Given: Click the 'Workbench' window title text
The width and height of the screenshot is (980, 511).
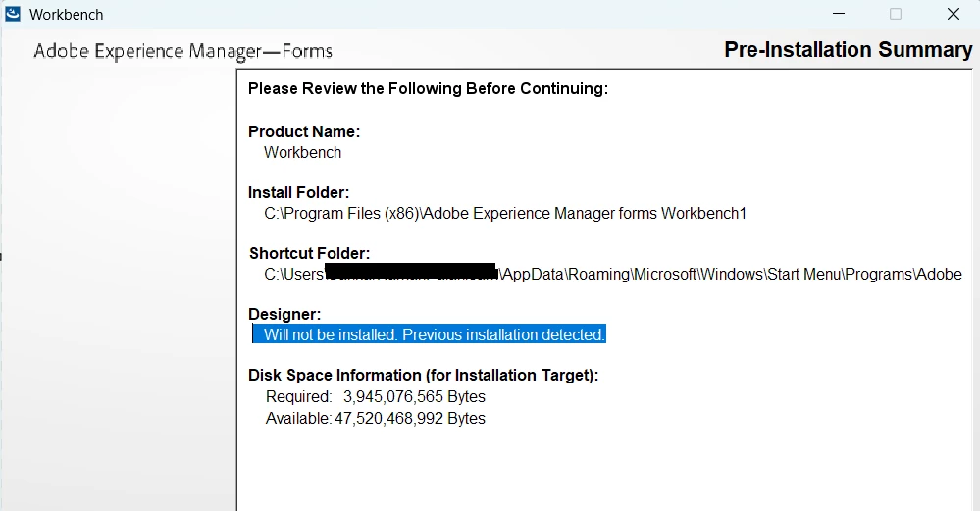Looking at the screenshot, I should [x=67, y=15].
